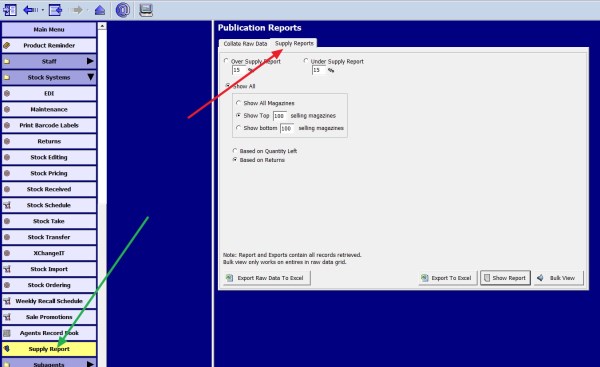Open Product Reminder menu item
This screenshot has height=367, width=600.
[x=49, y=46]
